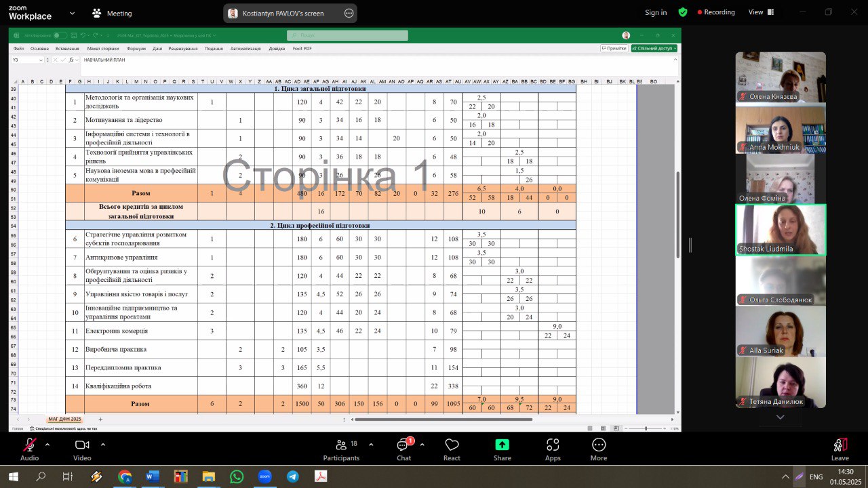Open the Zoom Apps icon

tap(553, 445)
